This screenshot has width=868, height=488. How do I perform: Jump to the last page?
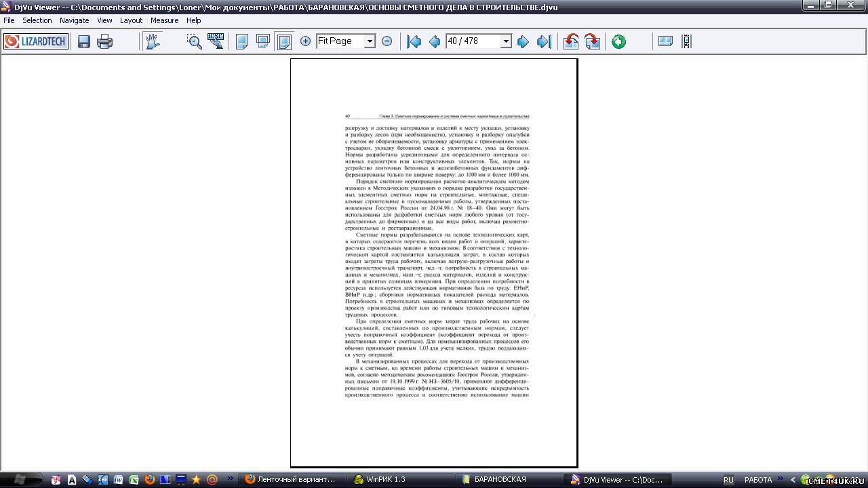[x=544, y=41]
